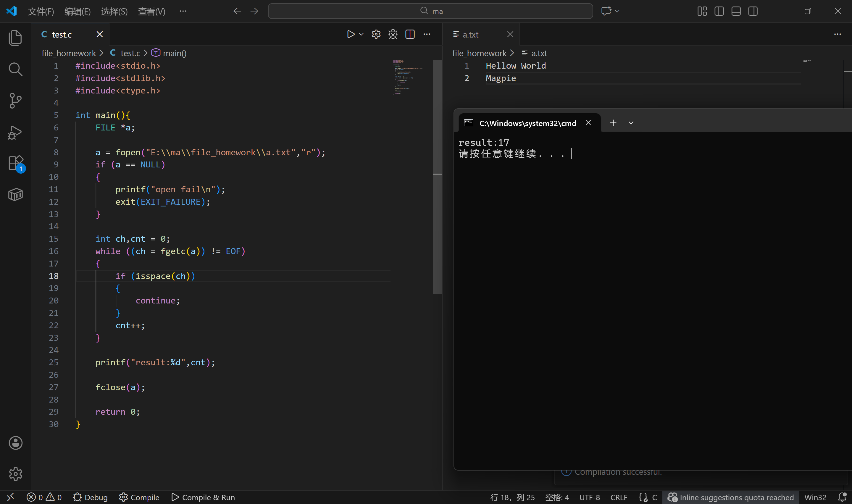The height and width of the screenshot is (504, 852).
Task: Toggle the secondary side bar layout button
Action: (x=753, y=11)
